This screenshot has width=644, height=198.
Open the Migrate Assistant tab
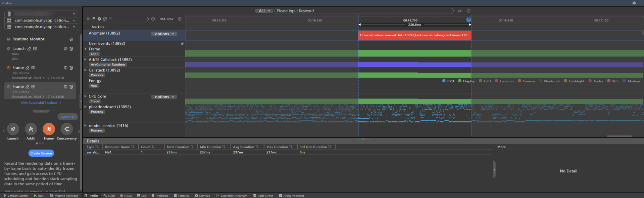pyautogui.click(x=64, y=196)
